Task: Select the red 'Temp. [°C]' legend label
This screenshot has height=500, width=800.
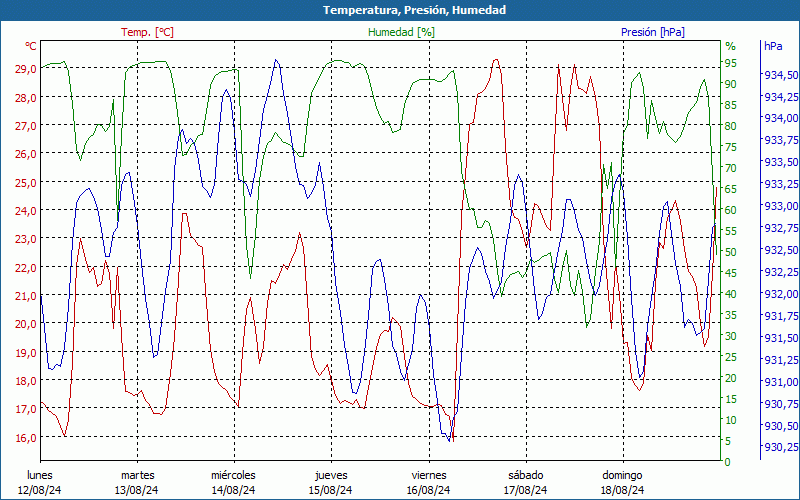Action: (x=147, y=32)
